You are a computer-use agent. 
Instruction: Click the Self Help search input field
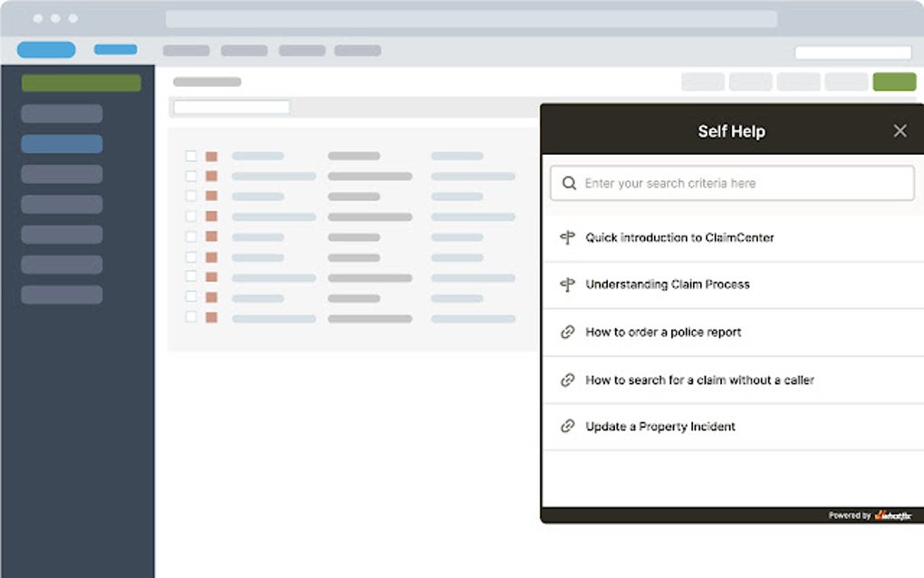coord(732,183)
